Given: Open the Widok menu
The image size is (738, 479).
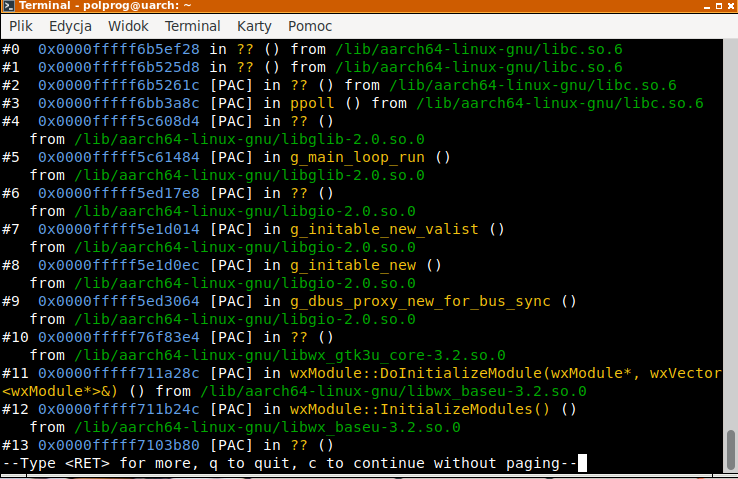Looking at the screenshot, I should 128,26.
